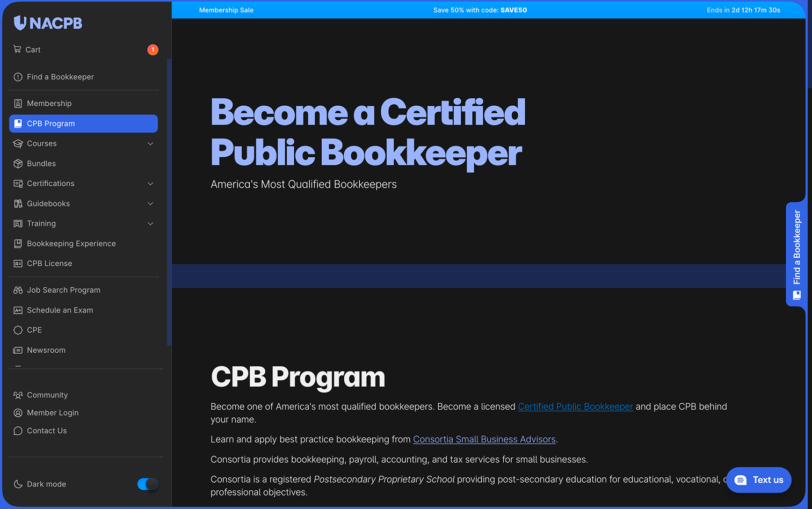Expand the Guidebooks submenu chevron
The width and height of the screenshot is (812, 509).
point(150,203)
